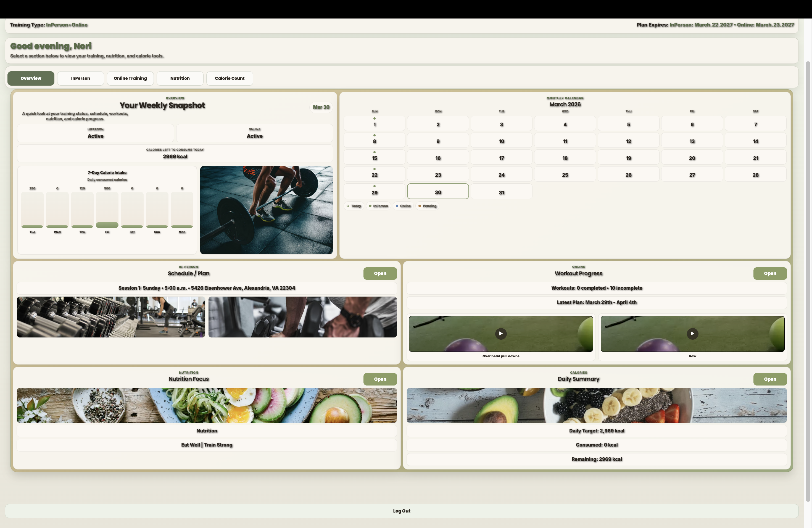The height and width of the screenshot is (528, 812).
Task: Click the Log Out button
Action: (x=401, y=511)
